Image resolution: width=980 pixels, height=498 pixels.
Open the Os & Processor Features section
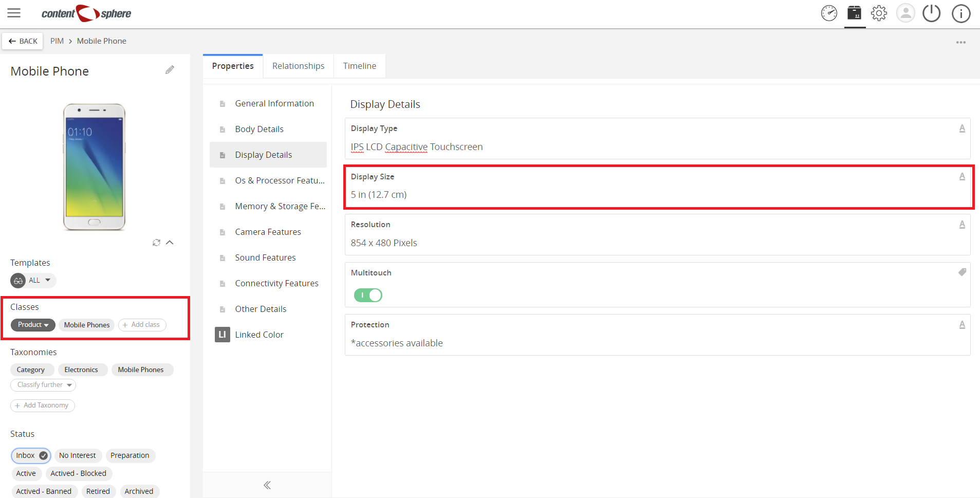tap(268, 180)
